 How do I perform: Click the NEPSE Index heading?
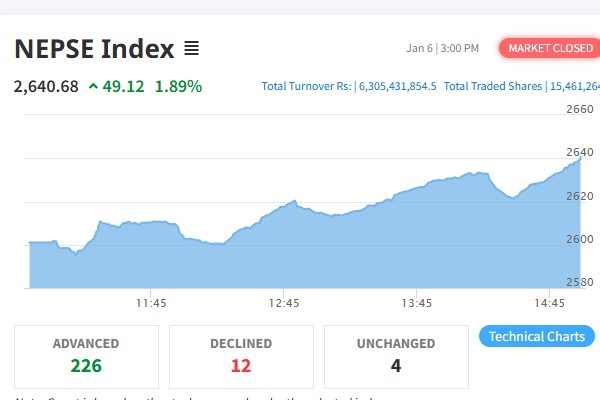[x=94, y=48]
